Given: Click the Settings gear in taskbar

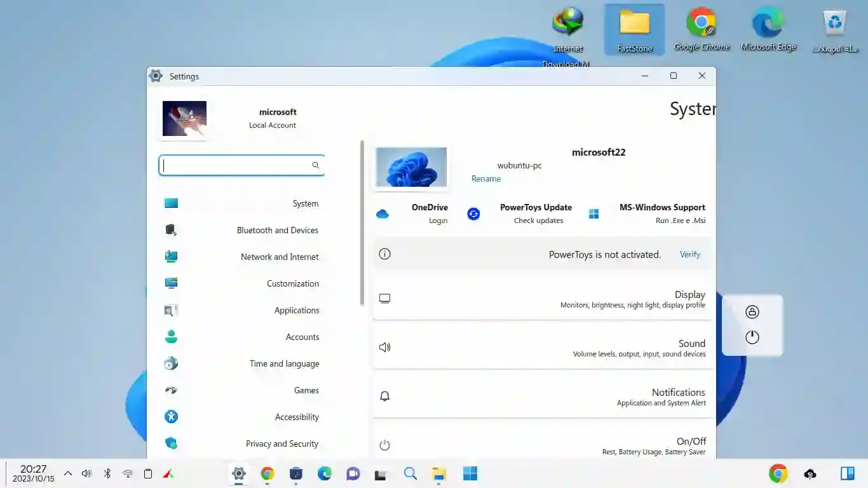Looking at the screenshot, I should 239,473.
